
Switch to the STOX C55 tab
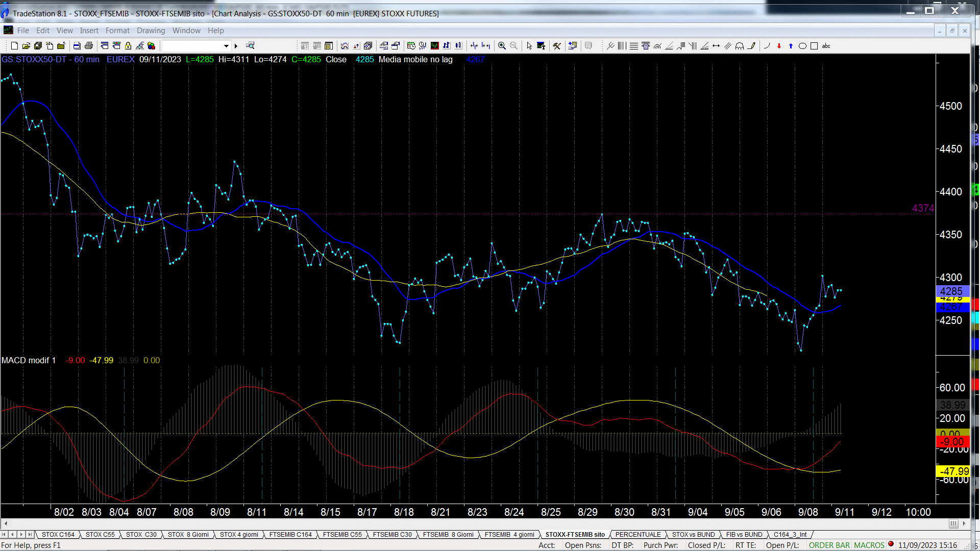pyautogui.click(x=100, y=535)
